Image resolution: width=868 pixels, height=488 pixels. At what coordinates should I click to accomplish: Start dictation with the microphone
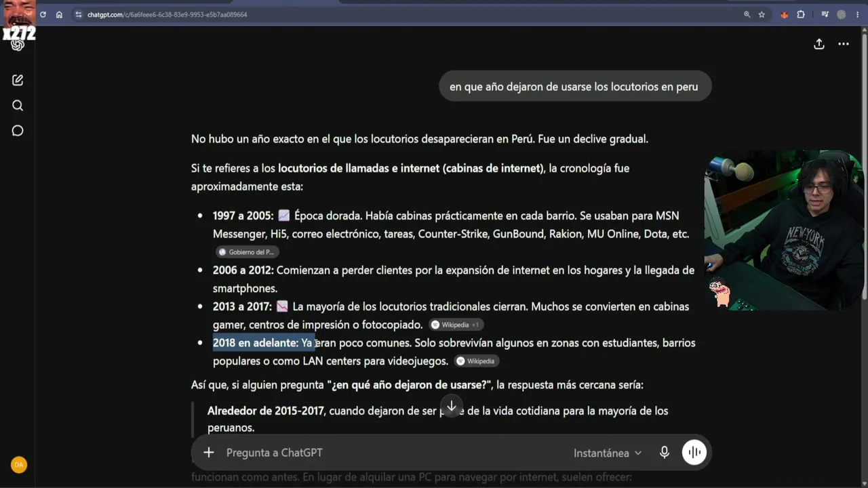point(665,452)
